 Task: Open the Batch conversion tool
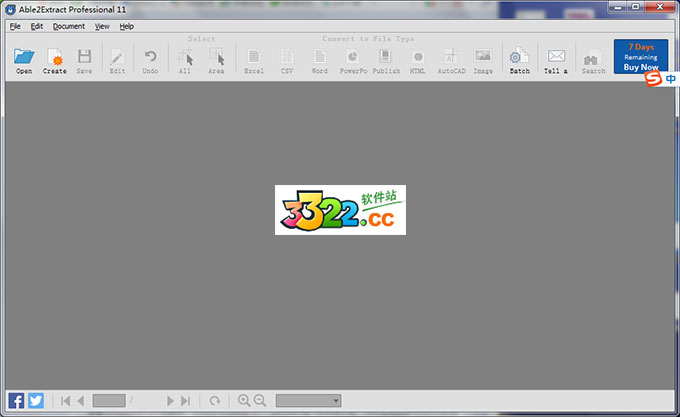coord(519,58)
